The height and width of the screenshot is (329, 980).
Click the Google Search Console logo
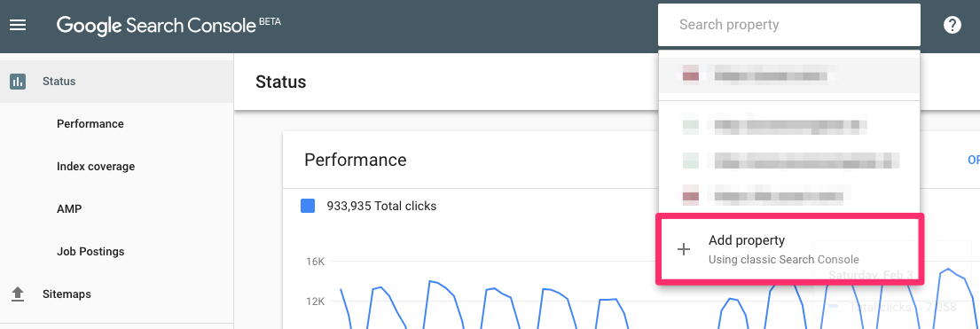169,25
